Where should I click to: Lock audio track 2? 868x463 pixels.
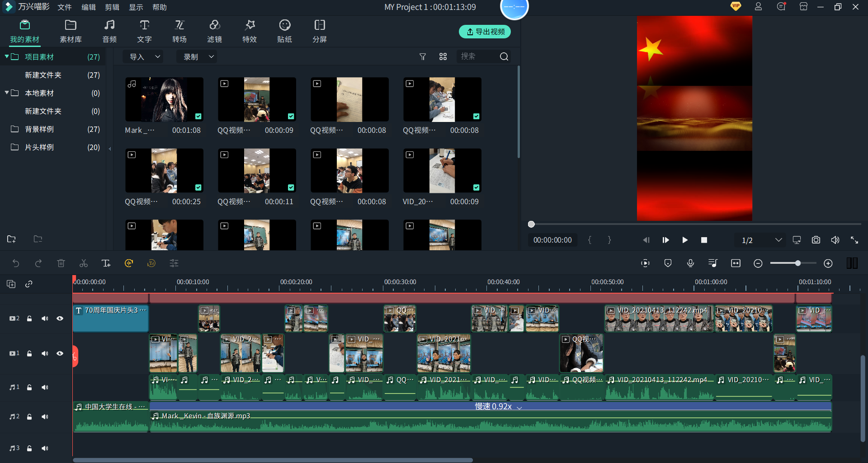(x=29, y=416)
